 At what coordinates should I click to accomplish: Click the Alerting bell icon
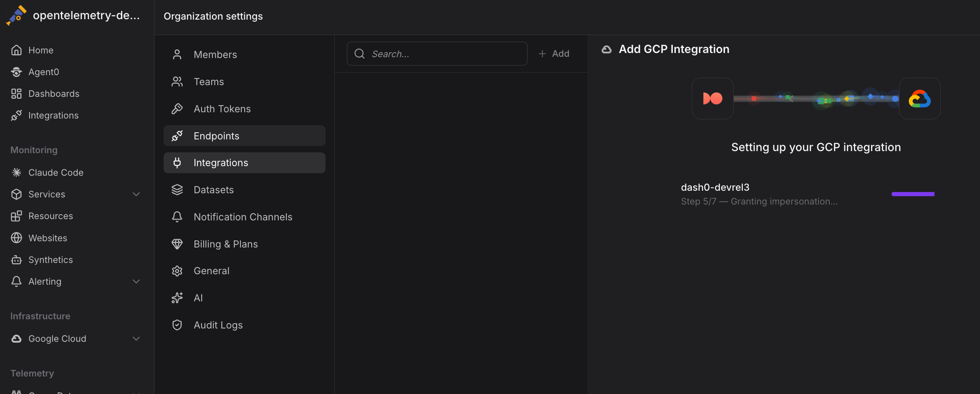16,281
